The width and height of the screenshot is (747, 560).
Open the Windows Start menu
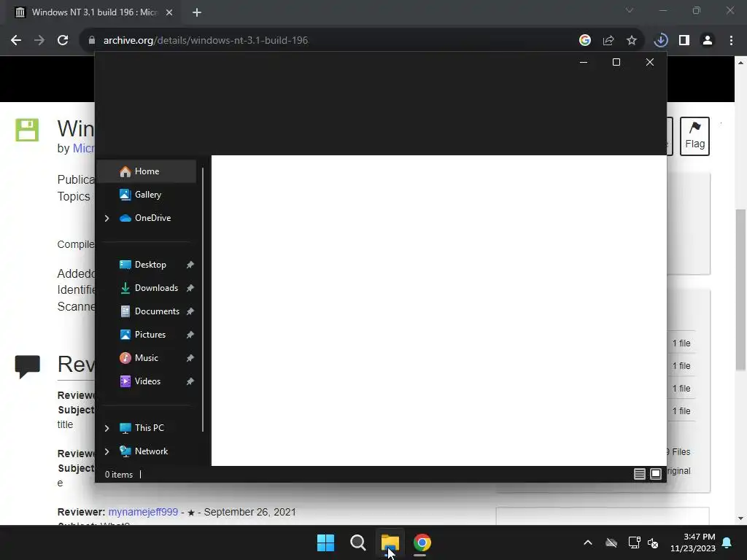(326, 542)
